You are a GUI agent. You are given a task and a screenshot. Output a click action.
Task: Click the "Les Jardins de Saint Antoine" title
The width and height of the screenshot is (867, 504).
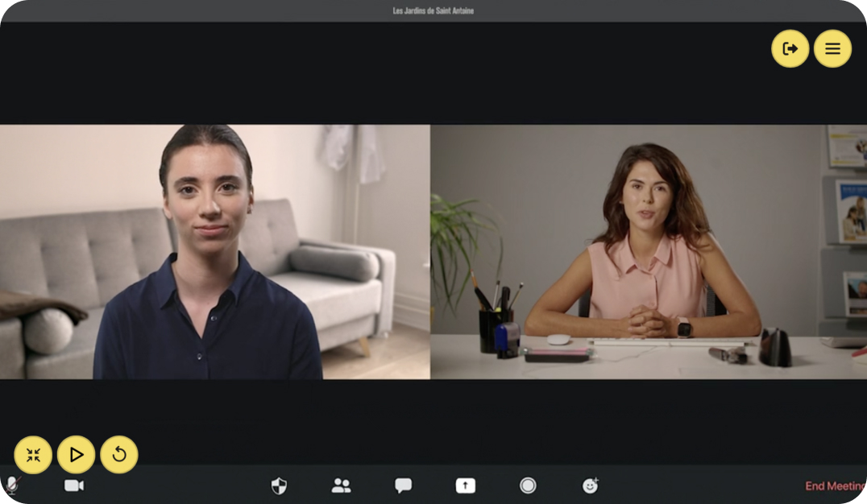433,10
